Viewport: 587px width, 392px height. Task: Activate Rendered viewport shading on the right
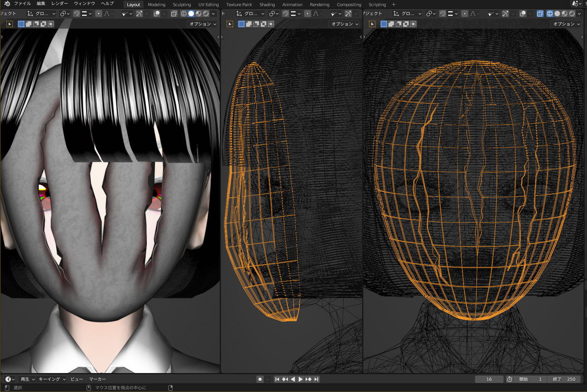click(572, 13)
